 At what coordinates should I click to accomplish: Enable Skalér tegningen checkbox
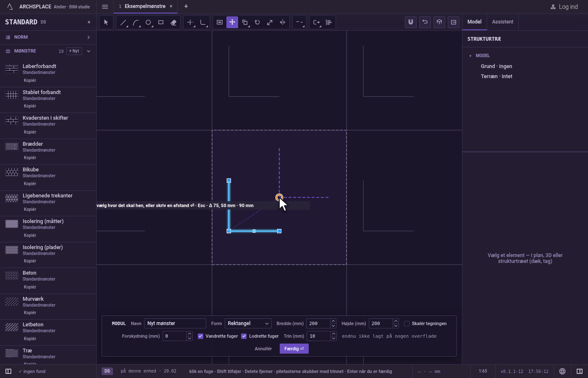tap(407, 323)
